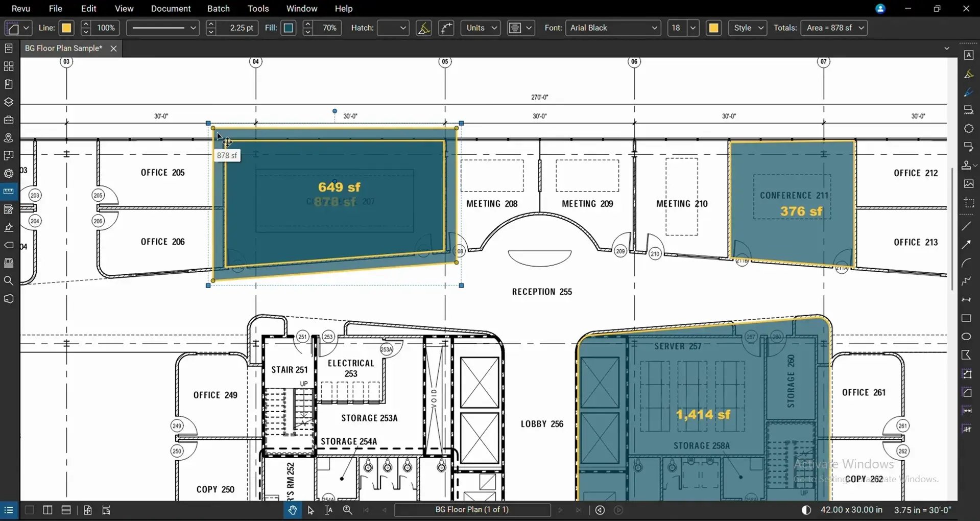Select the Dimension tool
The height and width of the screenshot is (521, 980).
point(966,300)
